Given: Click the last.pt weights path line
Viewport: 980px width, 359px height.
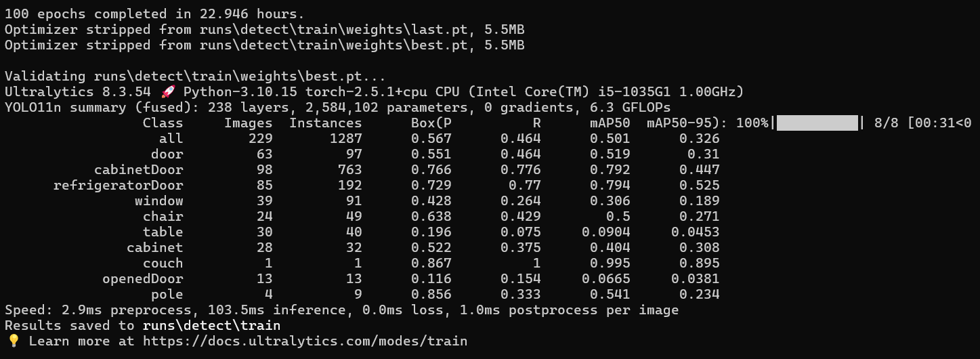Looking at the screenshot, I should 264,30.
